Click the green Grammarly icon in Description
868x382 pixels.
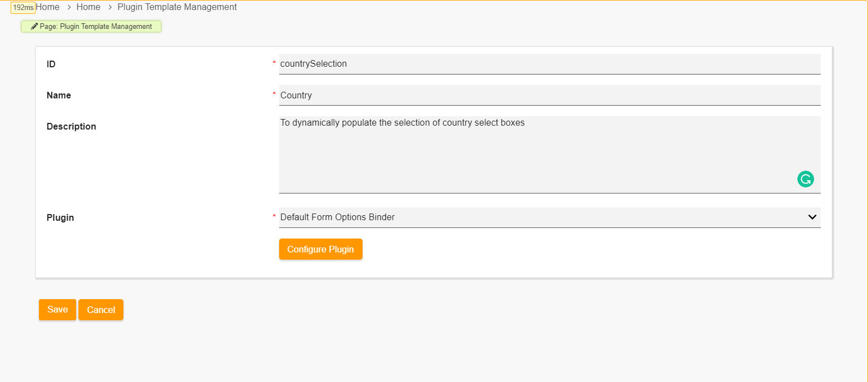click(805, 179)
